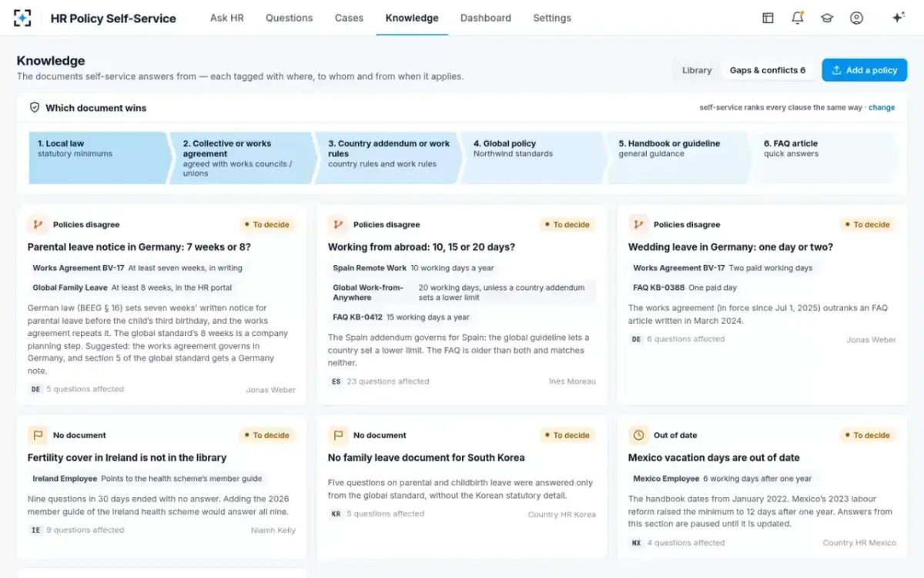This screenshot has height=578, width=924.
Task: Click the HR Policy Self-Service logo icon
Action: coord(22,18)
